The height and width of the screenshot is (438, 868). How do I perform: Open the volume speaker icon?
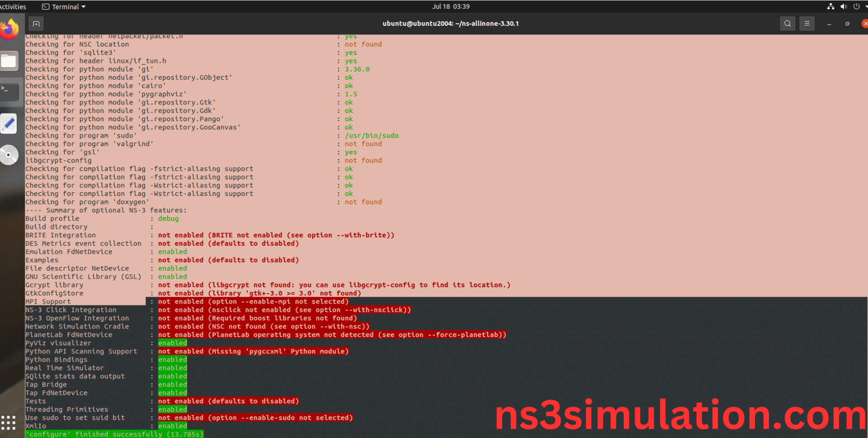[x=844, y=6]
